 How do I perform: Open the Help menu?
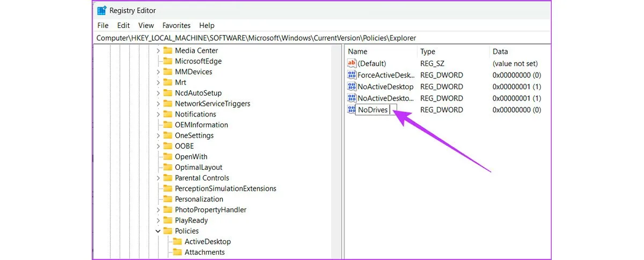207,25
